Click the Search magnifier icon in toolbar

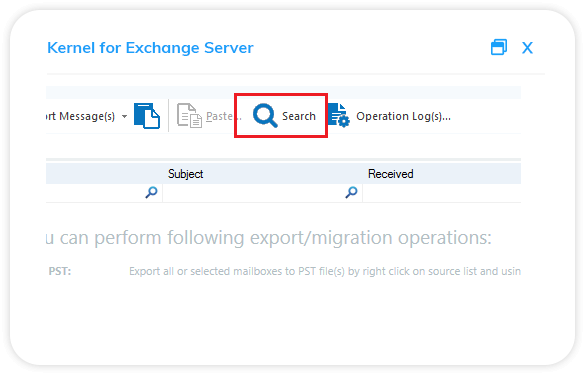[265, 116]
